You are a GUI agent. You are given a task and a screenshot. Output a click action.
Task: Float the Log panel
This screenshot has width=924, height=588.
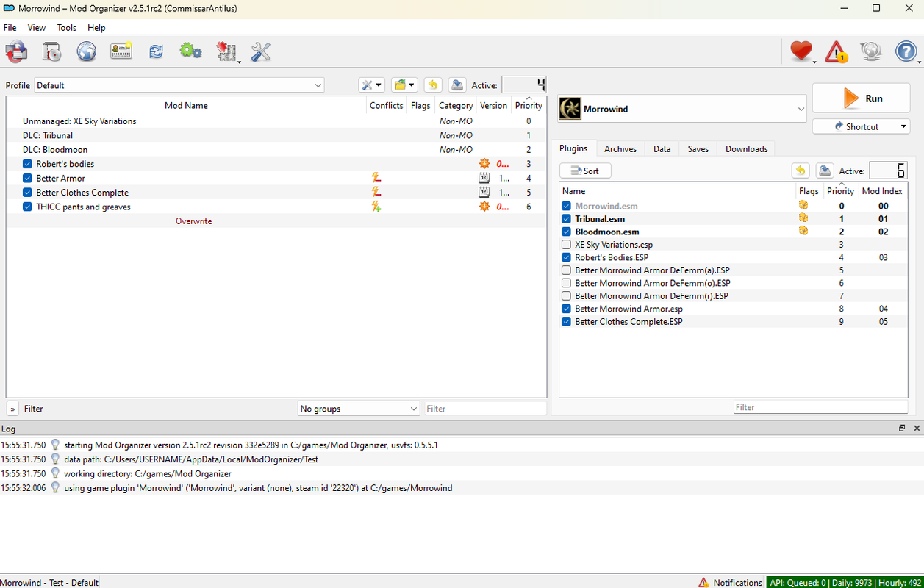tap(902, 428)
